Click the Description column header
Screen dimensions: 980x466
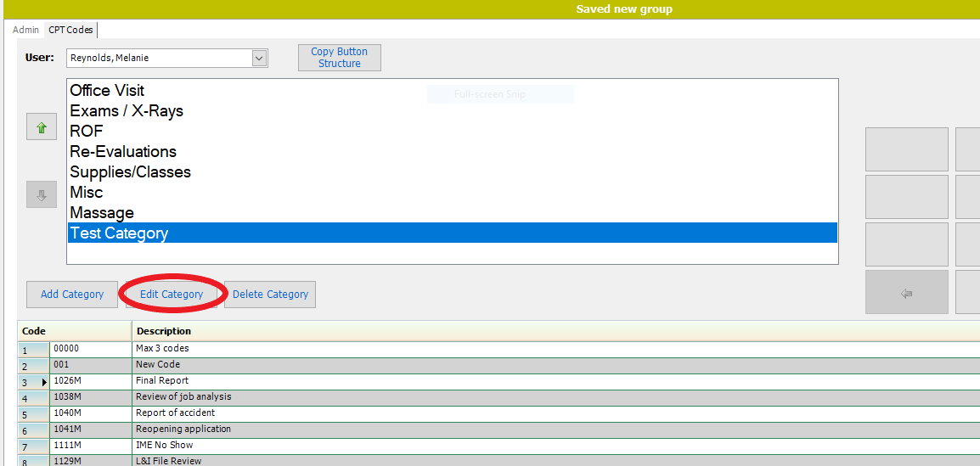coord(555,331)
